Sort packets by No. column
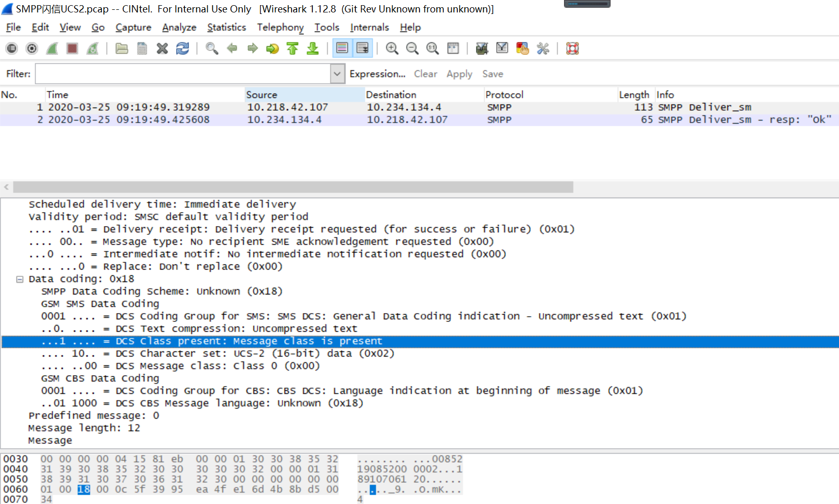Image resolution: width=839 pixels, height=504 pixels. tap(22, 95)
